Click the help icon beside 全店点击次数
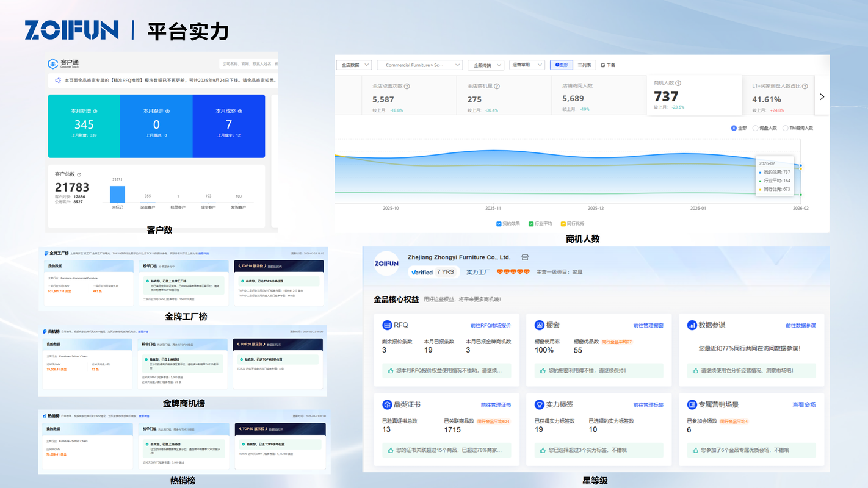 tap(407, 86)
